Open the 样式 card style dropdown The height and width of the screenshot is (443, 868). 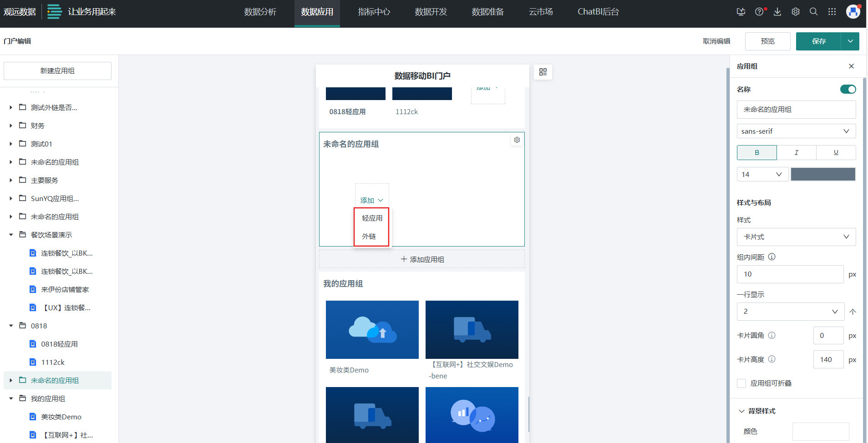coord(796,237)
